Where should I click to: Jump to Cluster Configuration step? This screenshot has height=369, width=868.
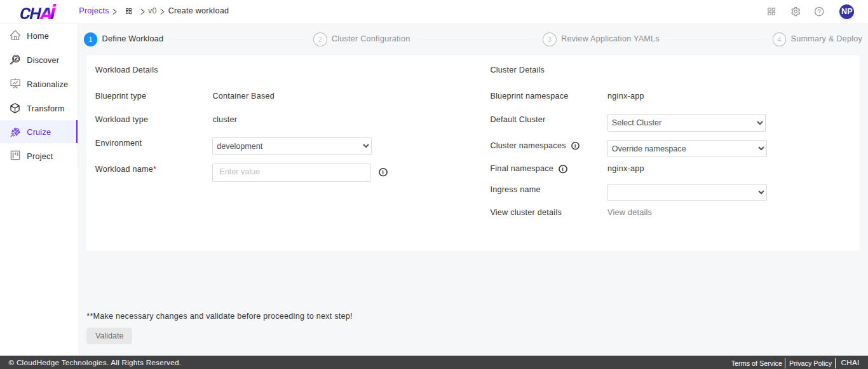coord(370,39)
